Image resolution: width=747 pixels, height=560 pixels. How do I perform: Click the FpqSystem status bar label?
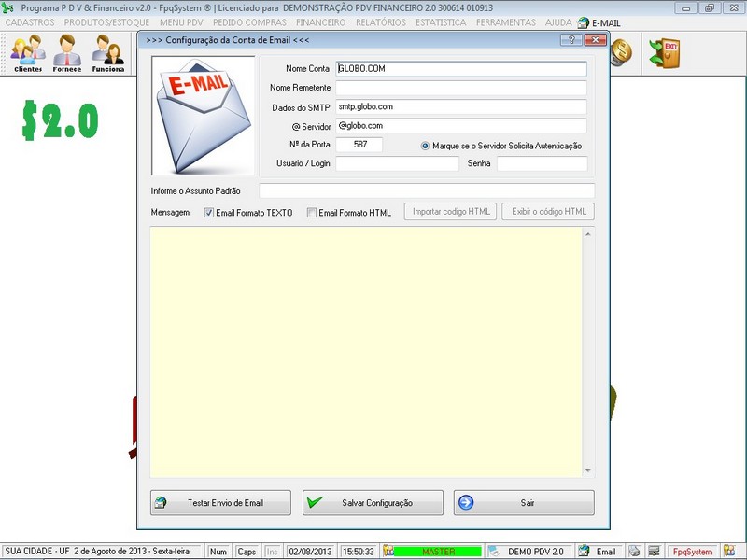(692, 552)
